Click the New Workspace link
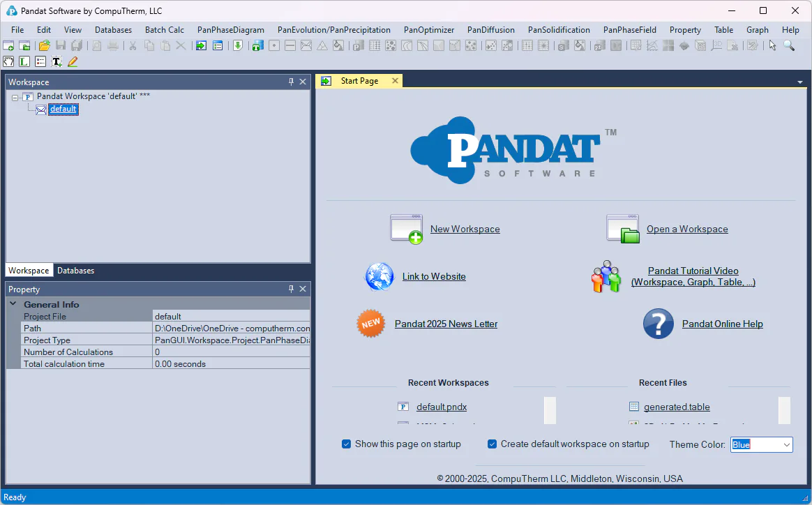Viewport: 812px width, 505px height. (465, 229)
